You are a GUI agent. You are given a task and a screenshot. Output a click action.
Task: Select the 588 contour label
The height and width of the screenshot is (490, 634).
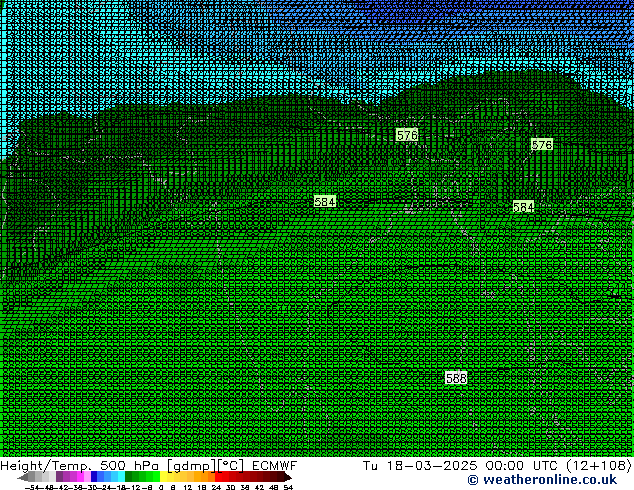456,378
